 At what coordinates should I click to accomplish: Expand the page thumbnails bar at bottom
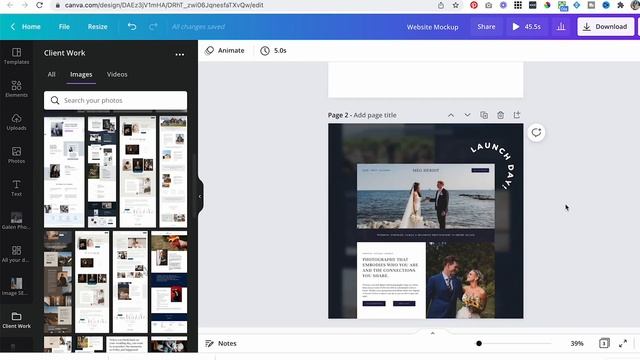point(433,333)
